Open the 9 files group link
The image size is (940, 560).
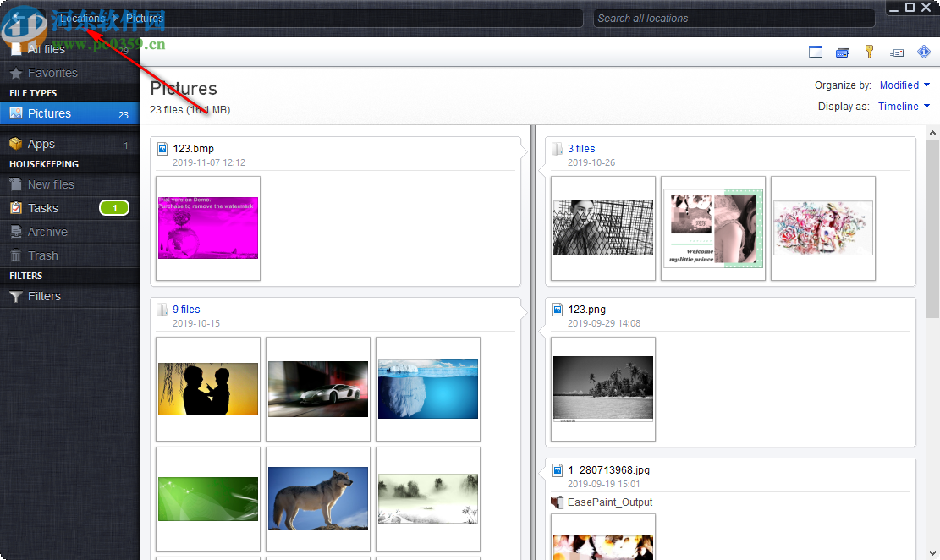point(186,310)
